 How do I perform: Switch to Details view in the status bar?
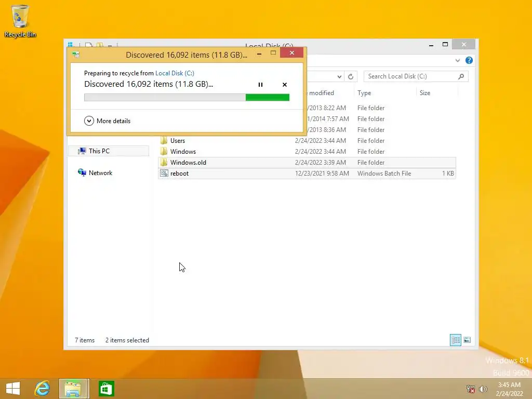455,340
